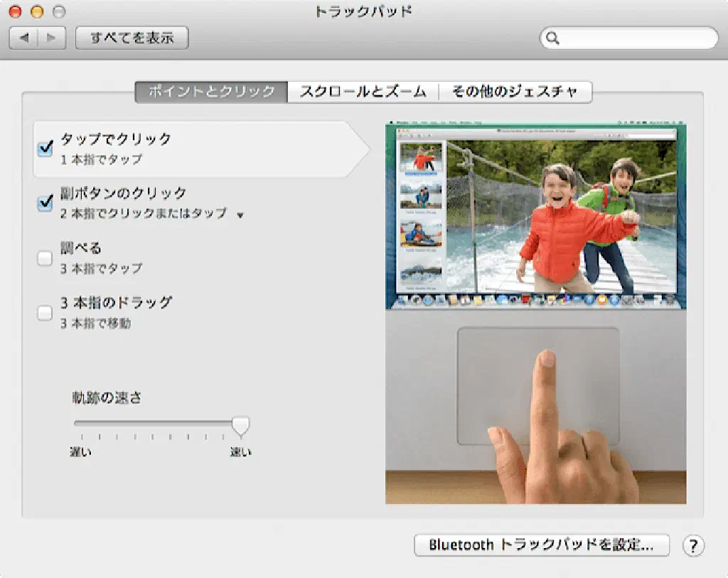The height and width of the screenshot is (578, 728).
Task: Click the back arrow in the toolbar
Action: pos(23,38)
